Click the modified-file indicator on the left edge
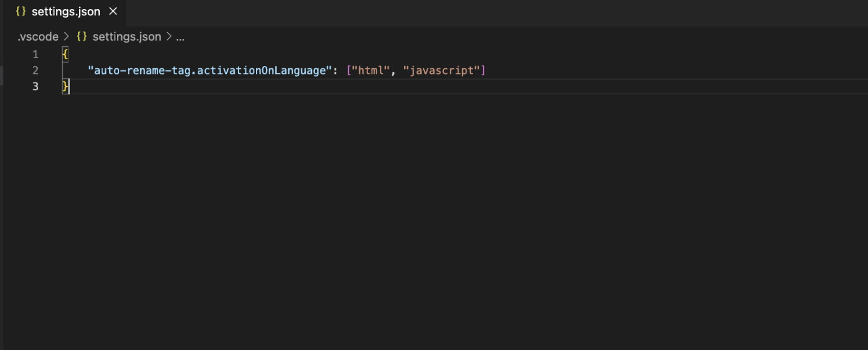This screenshot has width=868, height=350. click(x=1, y=75)
